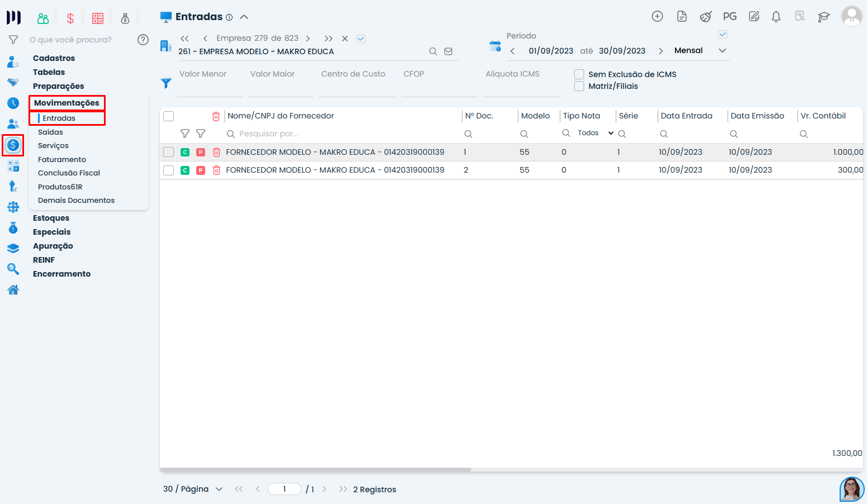867x504 pixels.
Task: Check the Matriz/Filiais checkbox
Action: [579, 86]
